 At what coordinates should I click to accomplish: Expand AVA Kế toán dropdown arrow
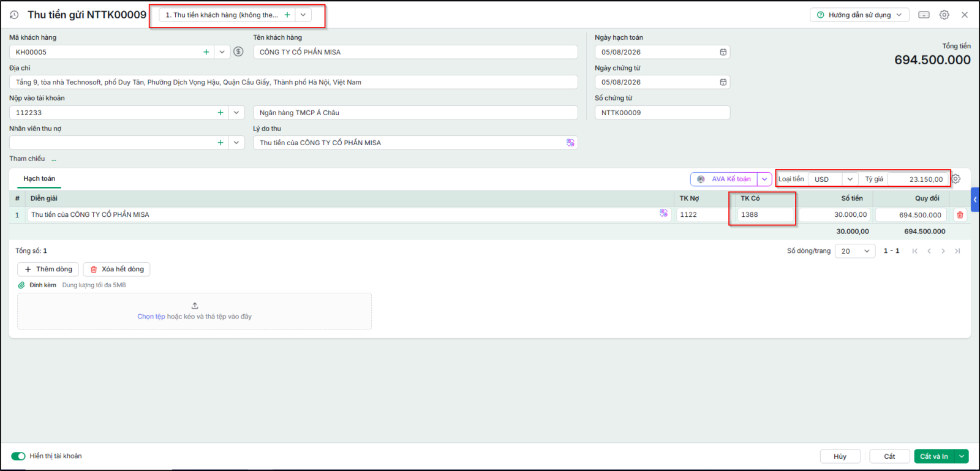pyautogui.click(x=764, y=179)
